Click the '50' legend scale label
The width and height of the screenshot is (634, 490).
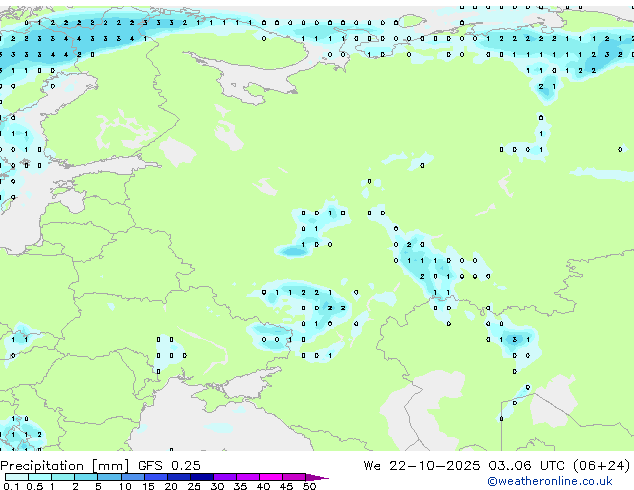(309, 486)
